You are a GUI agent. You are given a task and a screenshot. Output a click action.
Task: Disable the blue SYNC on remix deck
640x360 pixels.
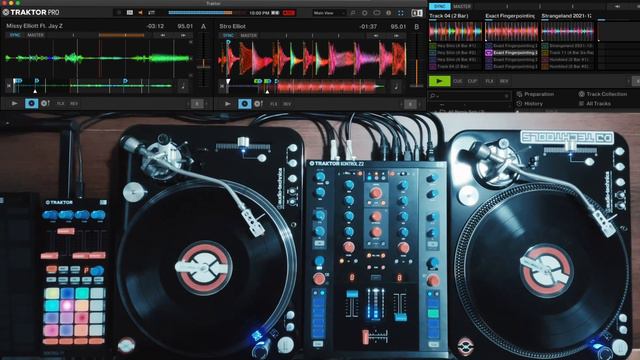pyautogui.click(x=440, y=6)
